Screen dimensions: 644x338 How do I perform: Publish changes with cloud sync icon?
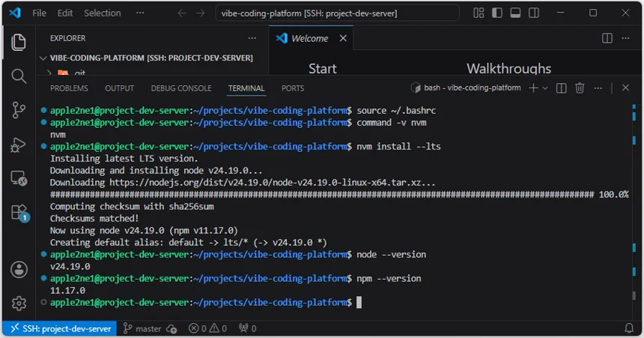coord(171,328)
